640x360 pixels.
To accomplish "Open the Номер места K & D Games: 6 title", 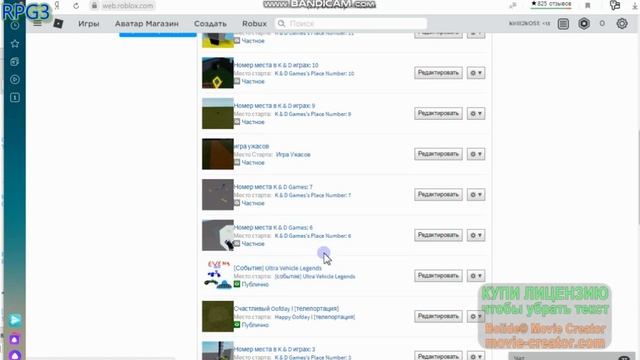I will tap(273, 227).
